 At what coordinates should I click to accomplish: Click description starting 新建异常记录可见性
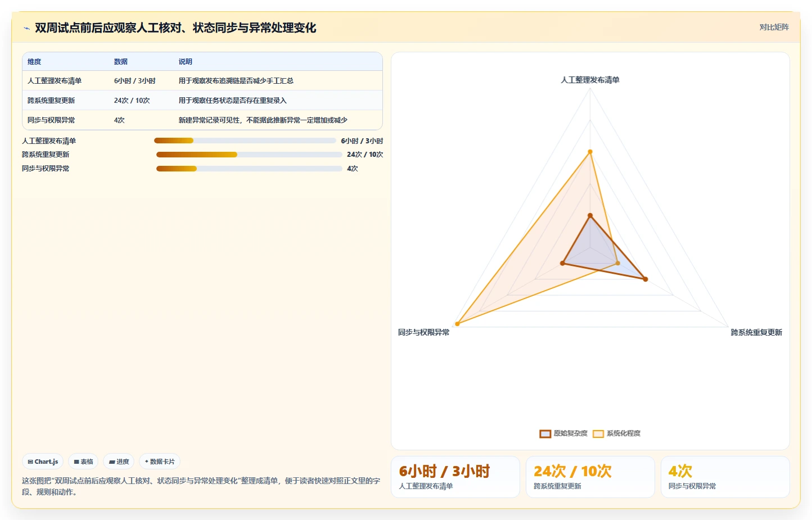pos(263,120)
